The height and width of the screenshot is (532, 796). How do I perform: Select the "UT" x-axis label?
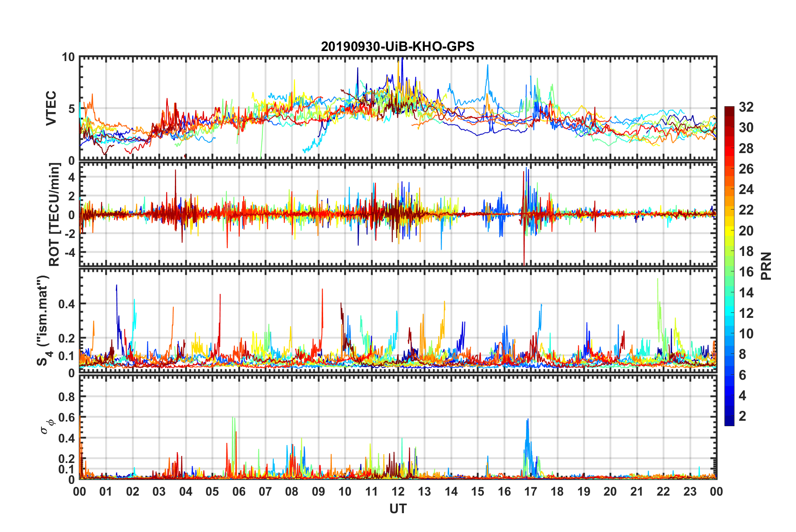[398, 509]
